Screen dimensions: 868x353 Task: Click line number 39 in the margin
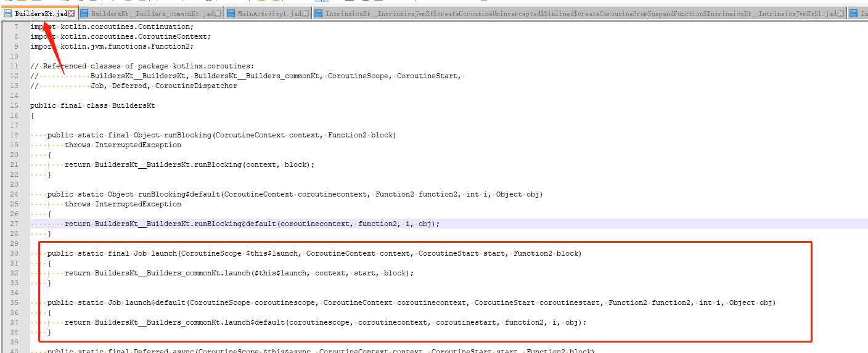pos(14,342)
